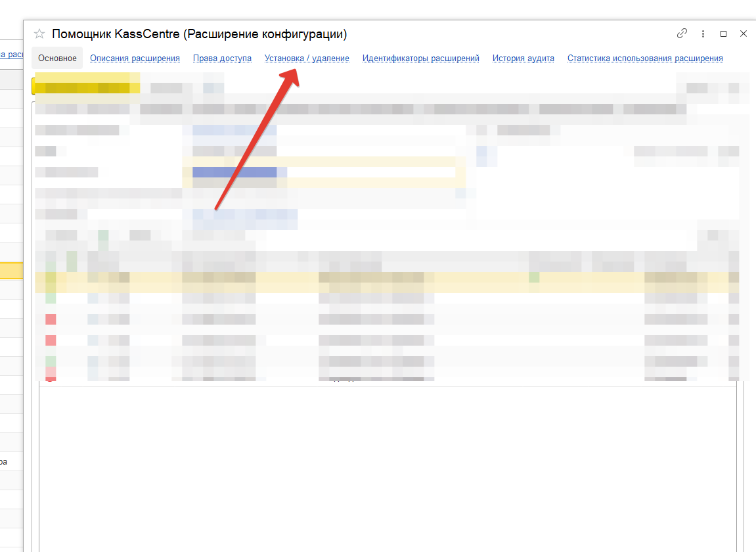The width and height of the screenshot is (756, 552).
Task: Open the Установка / удаление section
Action: coord(307,58)
